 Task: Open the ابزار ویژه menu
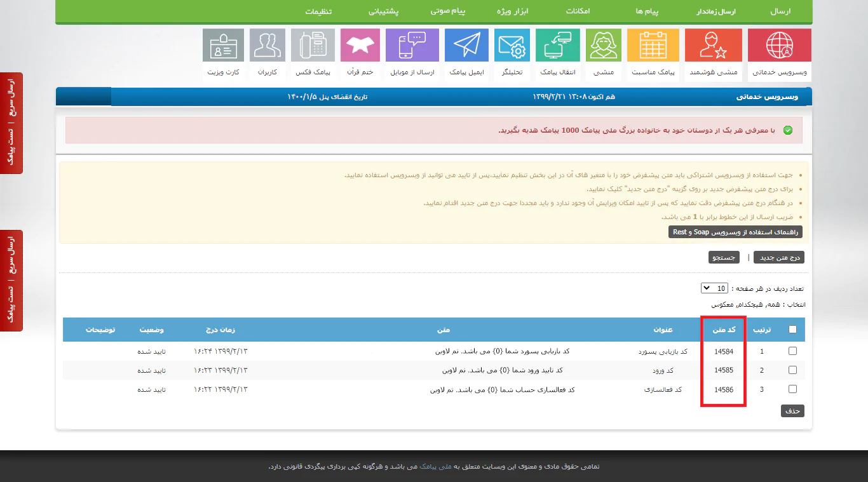[x=512, y=11]
